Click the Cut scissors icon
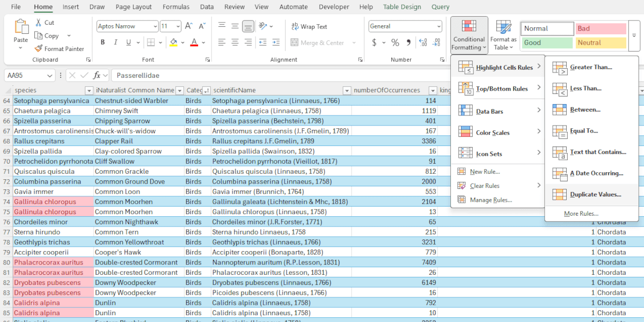 [x=39, y=23]
